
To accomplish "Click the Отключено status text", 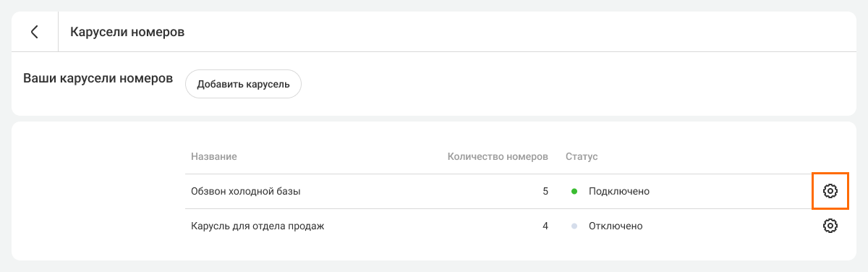I will [x=616, y=226].
